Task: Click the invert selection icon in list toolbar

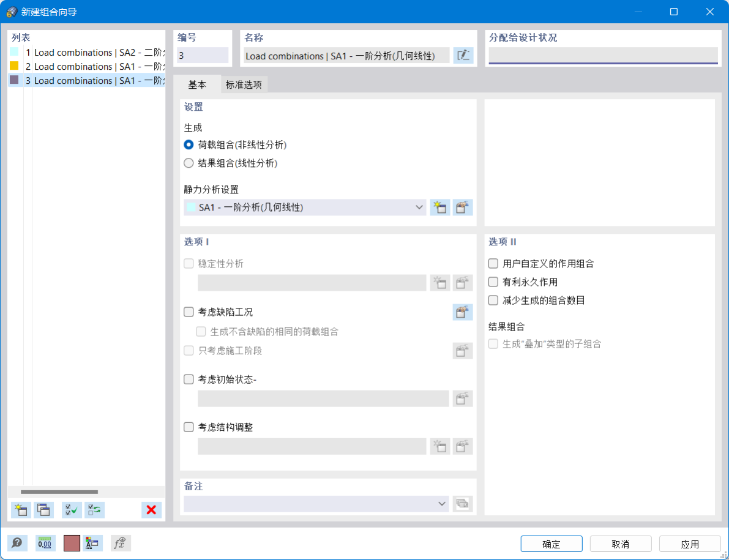Action: coord(94,510)
